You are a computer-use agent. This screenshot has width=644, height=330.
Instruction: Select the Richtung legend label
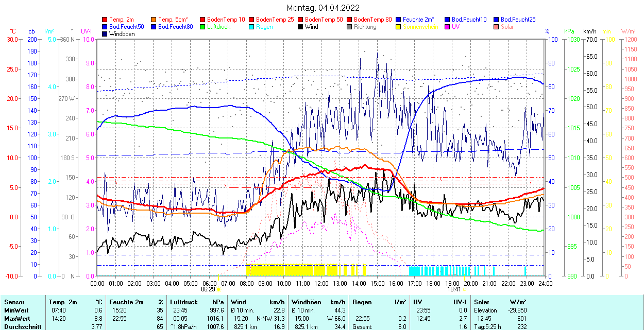tap(365, 27)
